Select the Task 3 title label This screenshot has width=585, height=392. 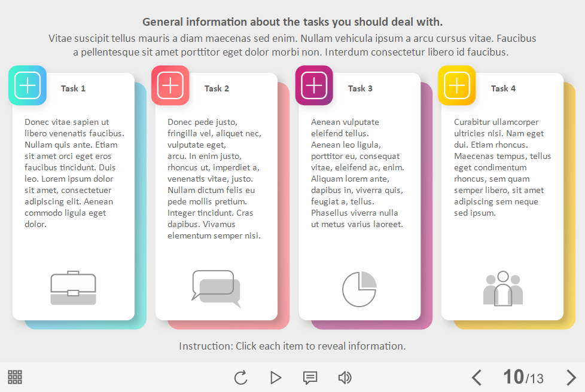click(360, 88)
